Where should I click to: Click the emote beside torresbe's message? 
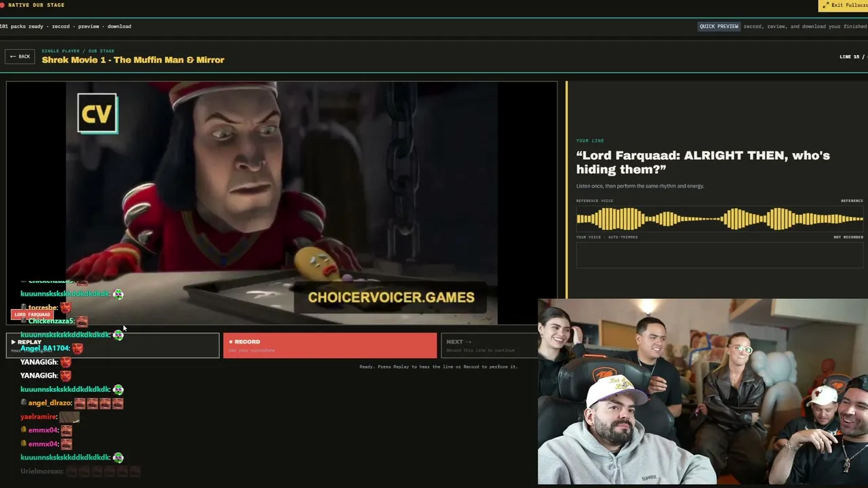(x=66, y=308)
